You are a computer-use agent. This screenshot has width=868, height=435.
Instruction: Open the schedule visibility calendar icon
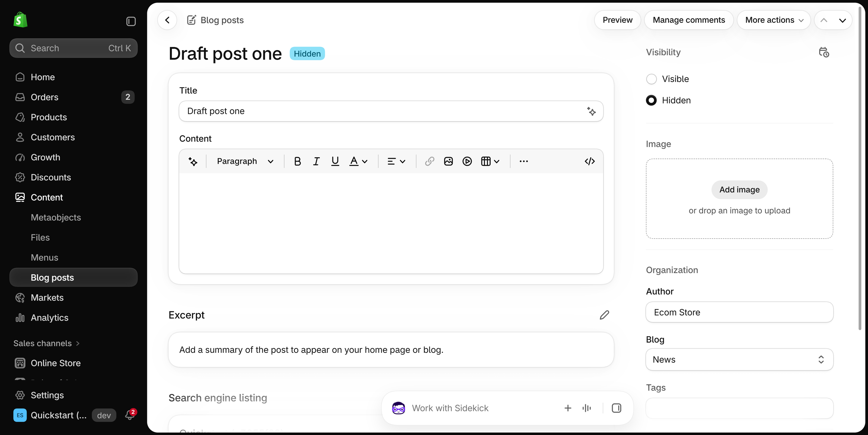tap(824, 52)
